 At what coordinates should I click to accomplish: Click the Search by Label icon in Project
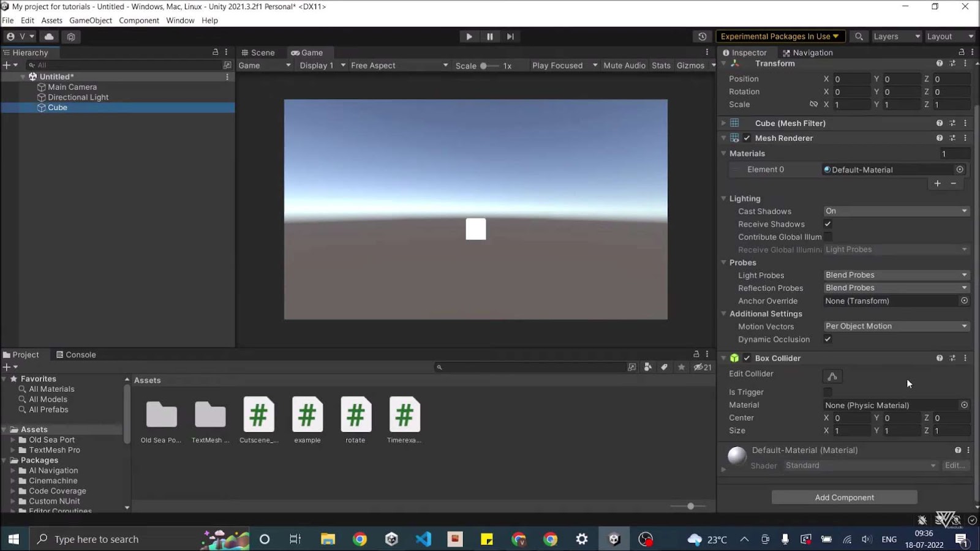coord(665,367)
